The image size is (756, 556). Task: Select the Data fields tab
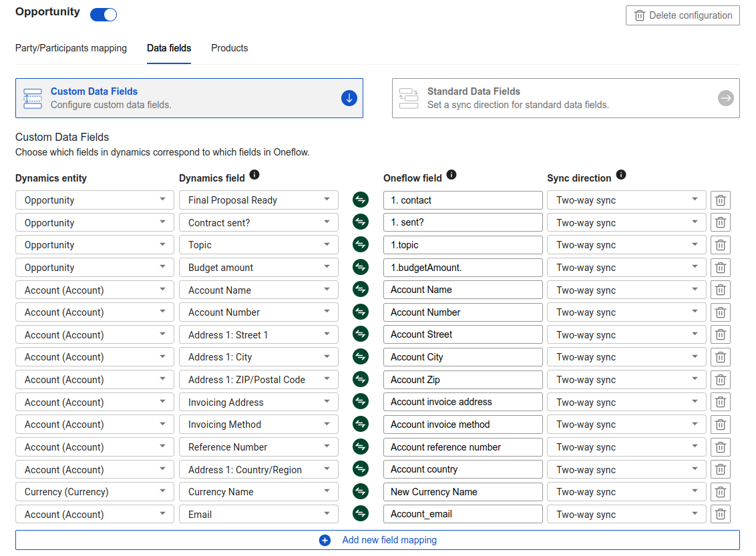coord(169,48)
